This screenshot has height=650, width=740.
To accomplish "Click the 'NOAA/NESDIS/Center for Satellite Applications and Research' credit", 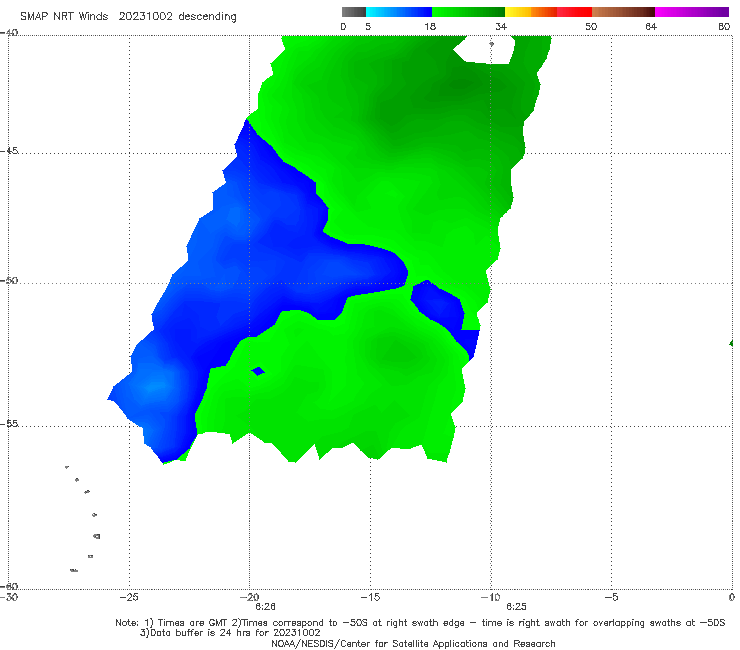I will [x=413, y=644].
